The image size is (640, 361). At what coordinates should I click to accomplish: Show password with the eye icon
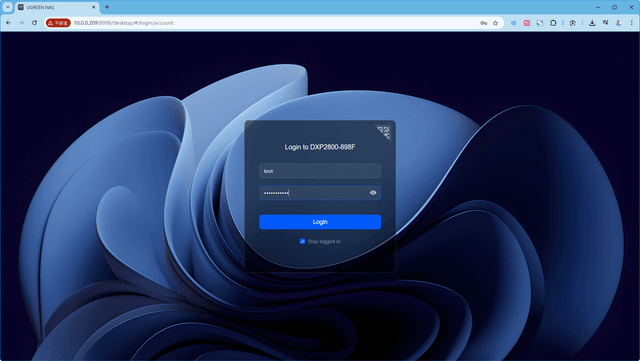pyautogui.click(x=373, y=193)
